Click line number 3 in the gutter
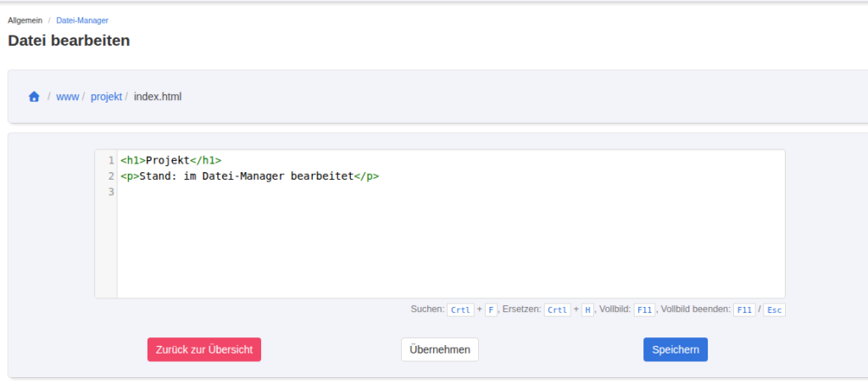 (111, 192)
